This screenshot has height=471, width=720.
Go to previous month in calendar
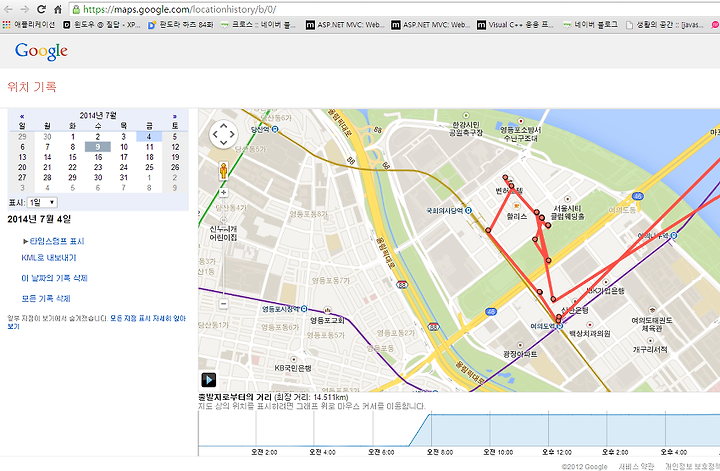coord(22,116)
